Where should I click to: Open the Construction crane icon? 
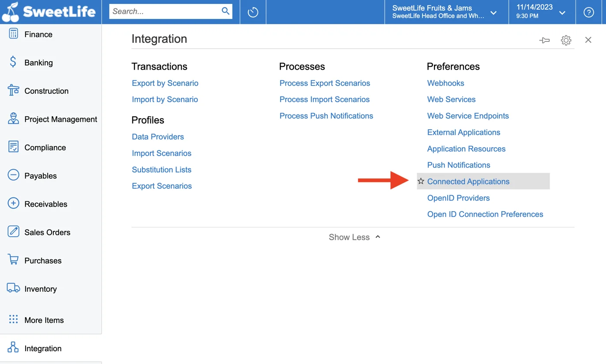point(13,90)
